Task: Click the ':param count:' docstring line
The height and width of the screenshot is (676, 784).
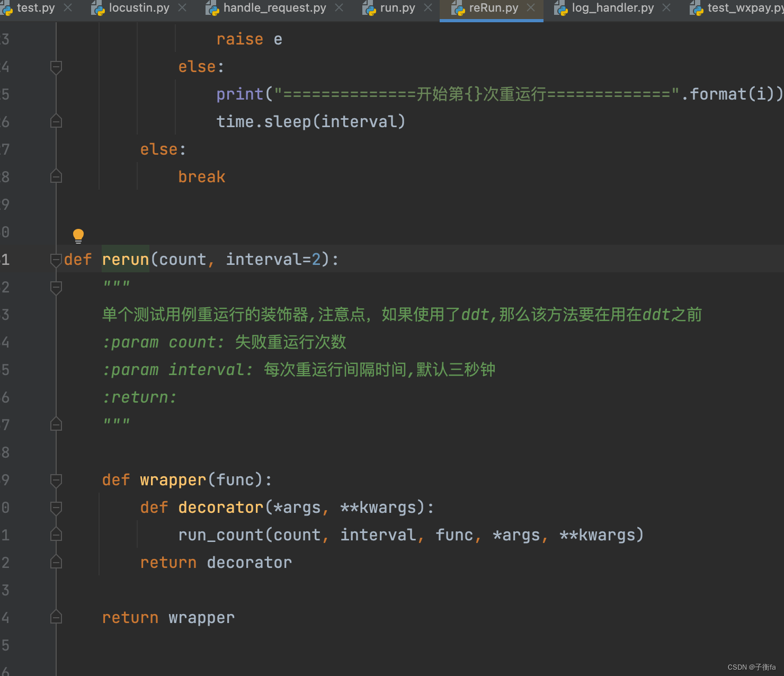Action: (x=224, y=342)
